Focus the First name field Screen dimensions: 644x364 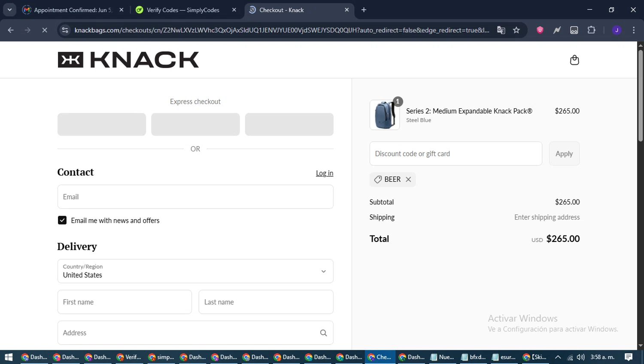click(125, 302)
